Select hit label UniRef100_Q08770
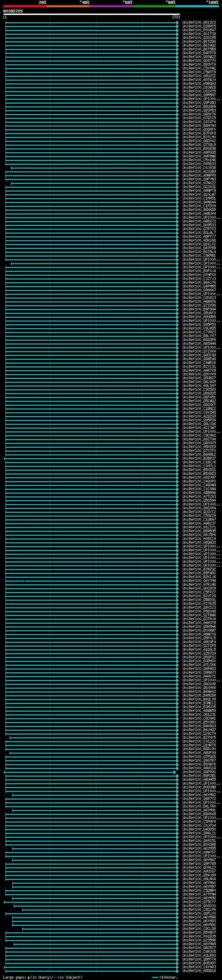222x980 pixels. point(199,60)
